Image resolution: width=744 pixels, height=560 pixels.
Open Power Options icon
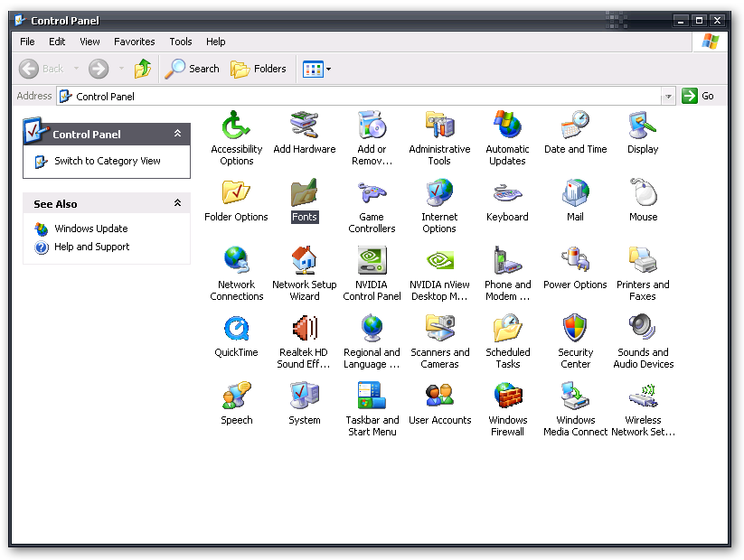[575, 261]
